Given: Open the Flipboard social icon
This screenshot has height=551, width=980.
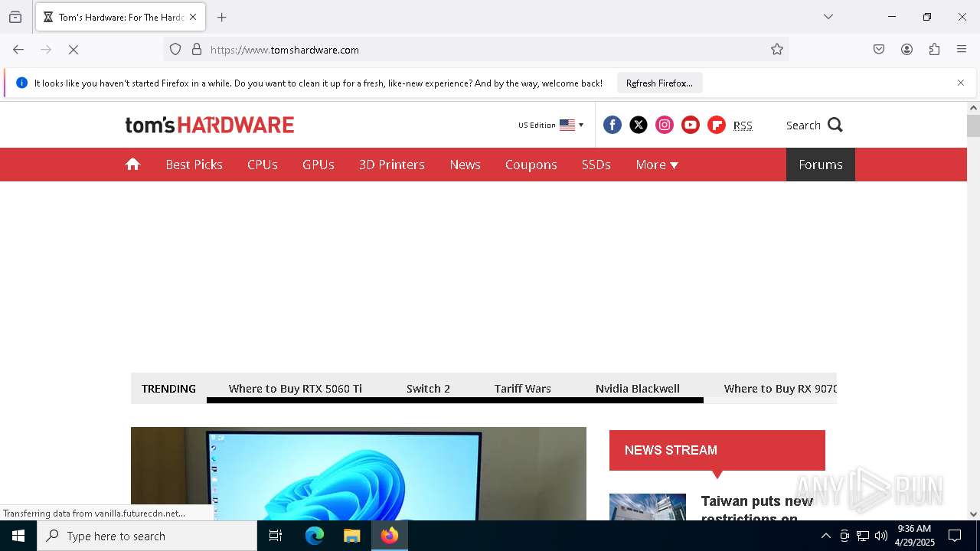Looking at the screenshot, I should click(x=717, y=125).
